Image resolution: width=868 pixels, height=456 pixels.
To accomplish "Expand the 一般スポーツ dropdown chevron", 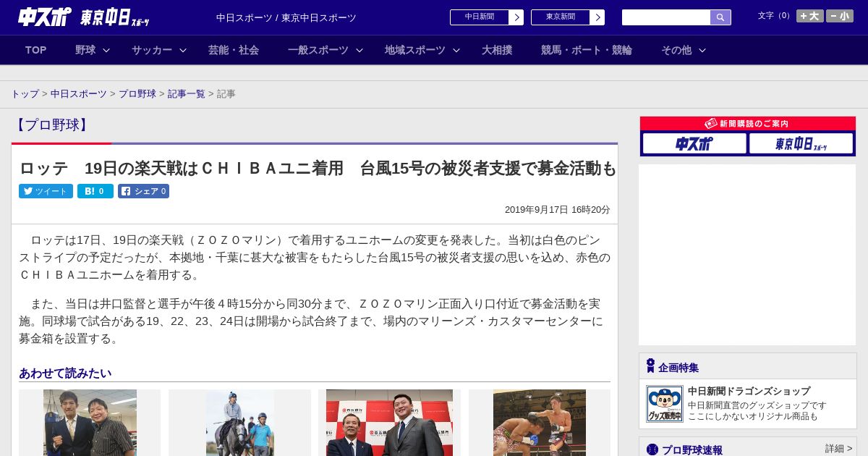I will tap(359, 50).
